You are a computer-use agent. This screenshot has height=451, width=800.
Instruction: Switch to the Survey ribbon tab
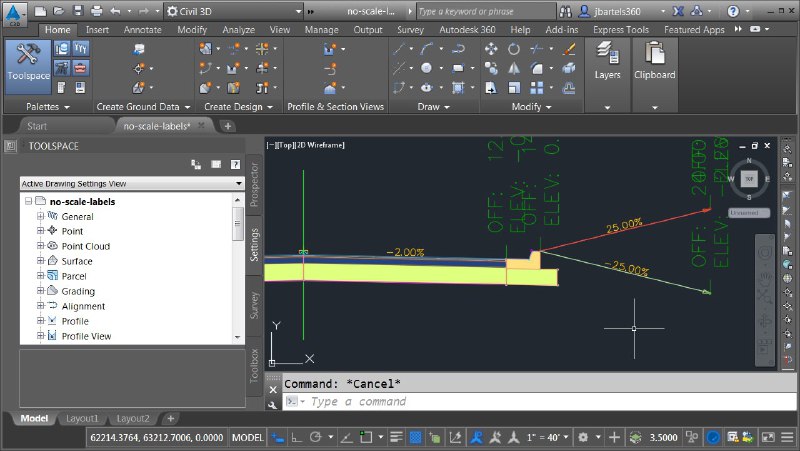(410, 30)
